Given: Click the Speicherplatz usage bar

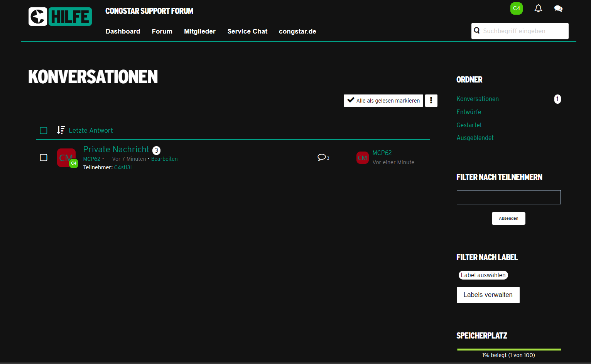Looking at the screenshot, I should coord(508,349).
